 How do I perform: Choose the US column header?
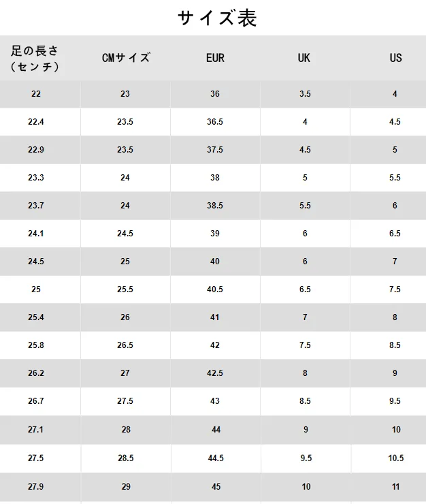(x=395, y=58)
